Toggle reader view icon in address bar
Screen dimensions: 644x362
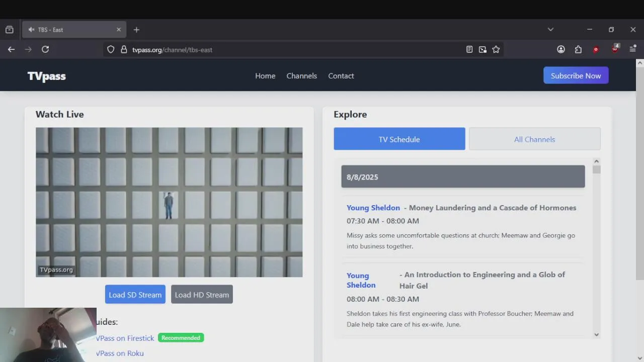(469, 49)
